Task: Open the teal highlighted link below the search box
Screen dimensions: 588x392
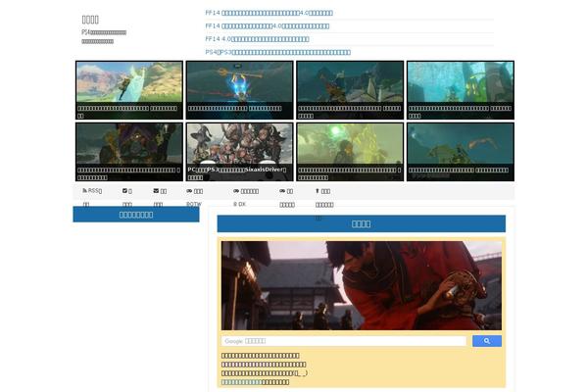Action: pos(241,382)
